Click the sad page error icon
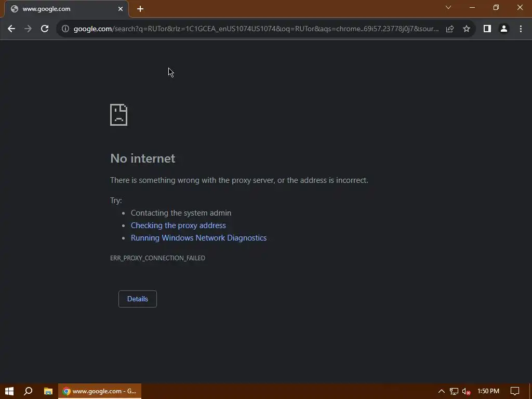Screen dimensions: 532x399 pyautogui.click(x=119, y=115)
